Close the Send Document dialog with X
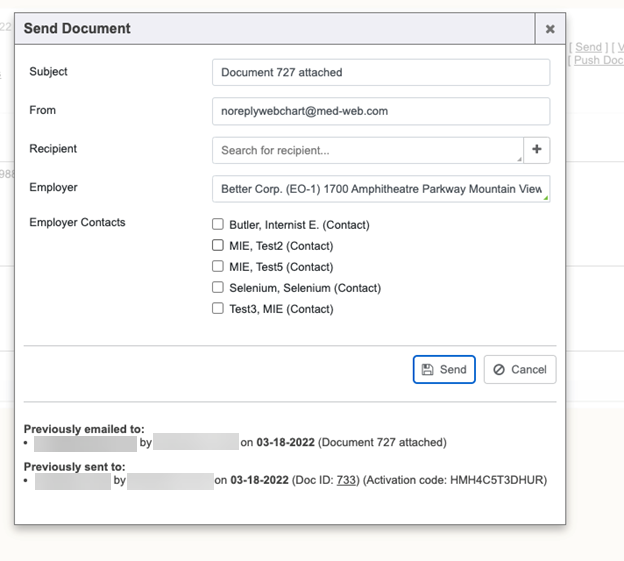 549,29
